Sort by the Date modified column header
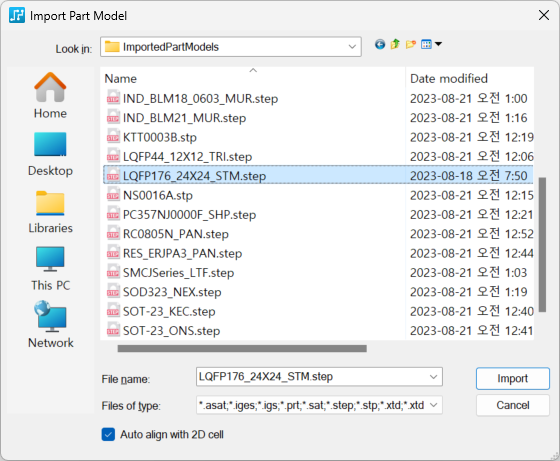Screen dimensions: 560x461 (470, 78)
